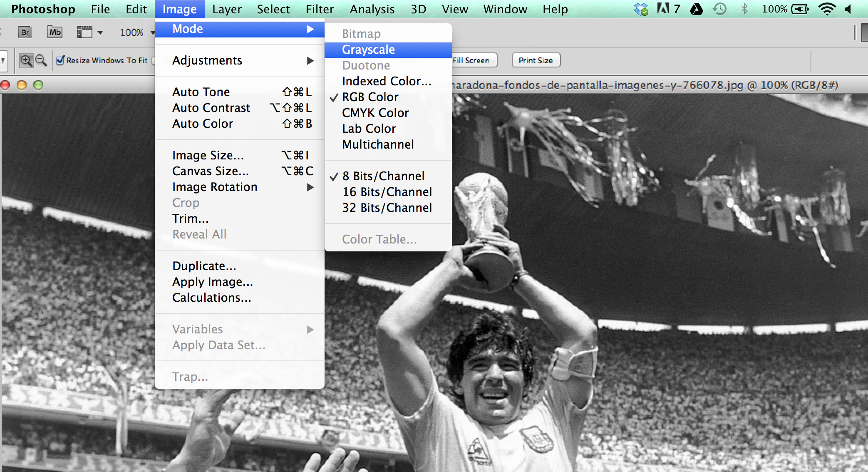The height and width of the screenshot is (472, 868).
Task: Toggle the Resize Windows To Fit checkbox
Action: (x=61, y=60)
